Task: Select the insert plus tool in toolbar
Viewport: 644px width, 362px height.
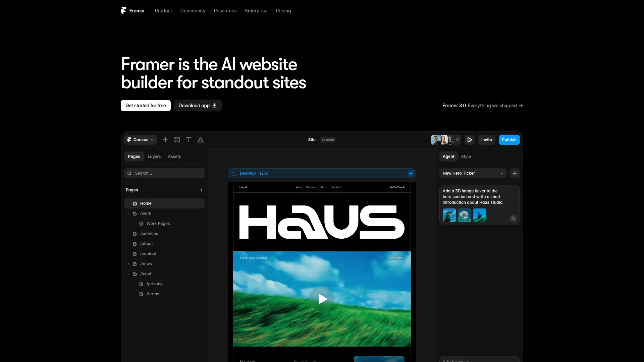Action: coord(165,140)
